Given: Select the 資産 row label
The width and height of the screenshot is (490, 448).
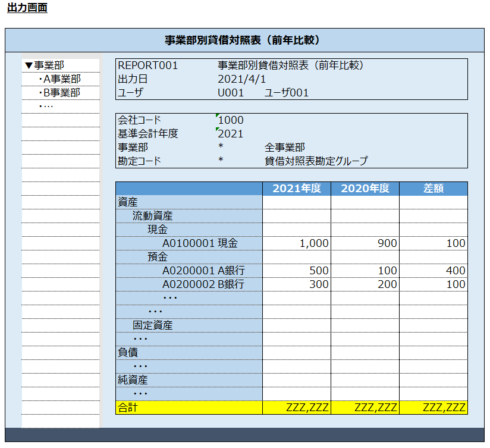Looking at the screenshot, I should tap(128, 202).
